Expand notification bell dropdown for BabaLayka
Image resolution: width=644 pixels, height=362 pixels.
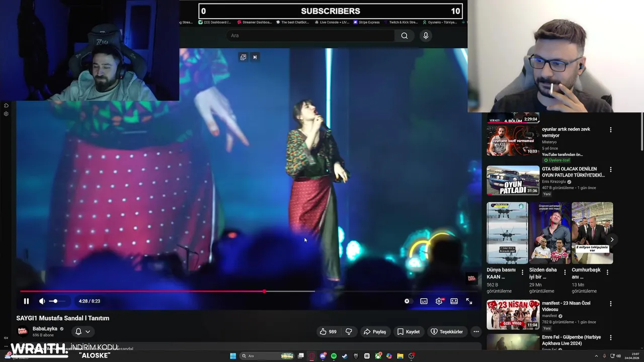pyautogui.click(x=83, y=332)
